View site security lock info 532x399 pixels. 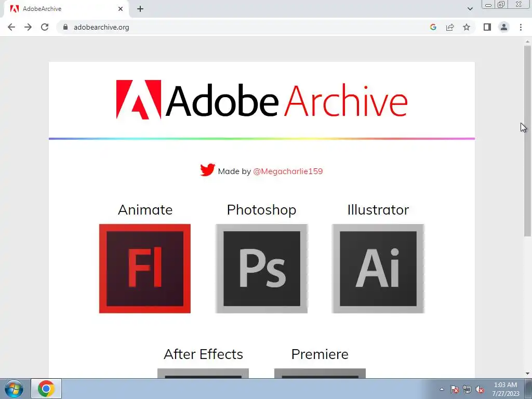point(65,27)
